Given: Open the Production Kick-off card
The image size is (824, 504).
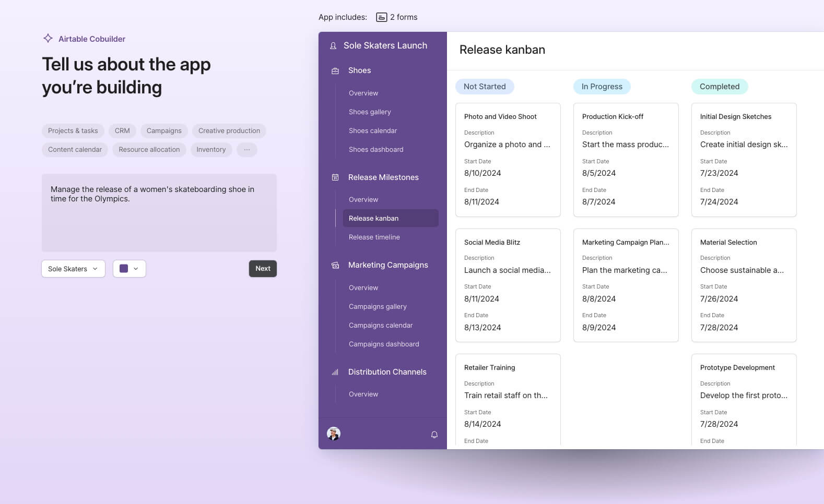Looking at the screenshot, I should click(x=626, y=160).
